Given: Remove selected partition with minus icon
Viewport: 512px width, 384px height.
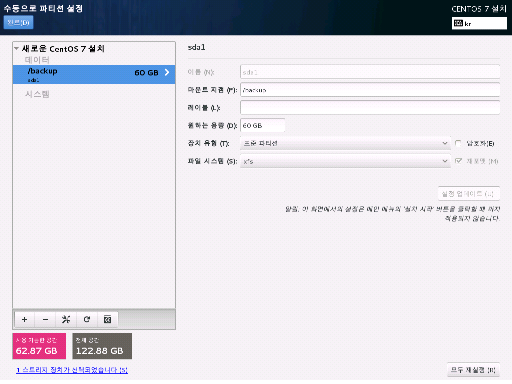Looking at the screenshot, I should [45, 319].
